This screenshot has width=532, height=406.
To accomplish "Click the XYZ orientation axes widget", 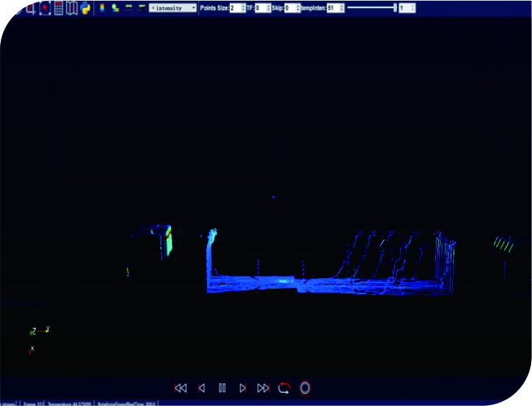I will (39, 340).
